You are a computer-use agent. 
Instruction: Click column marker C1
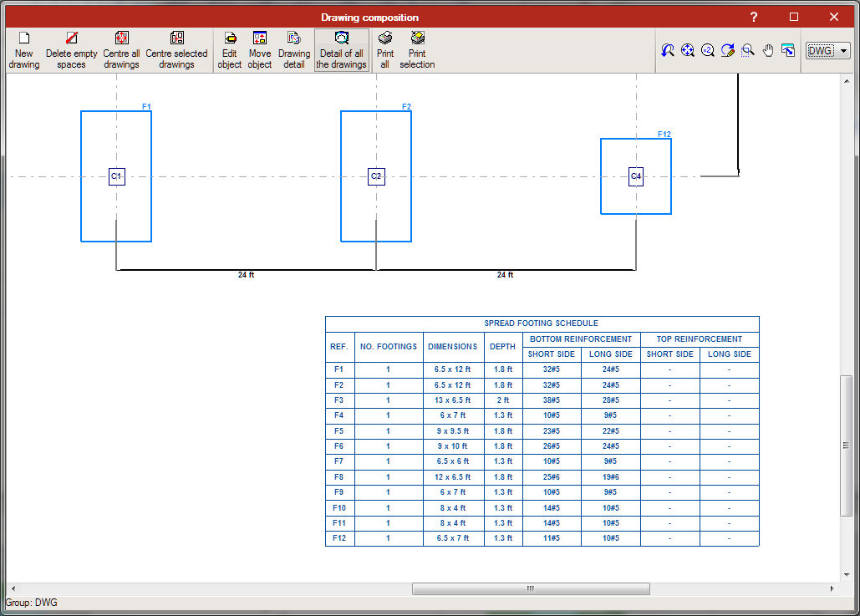click(117, 176)
